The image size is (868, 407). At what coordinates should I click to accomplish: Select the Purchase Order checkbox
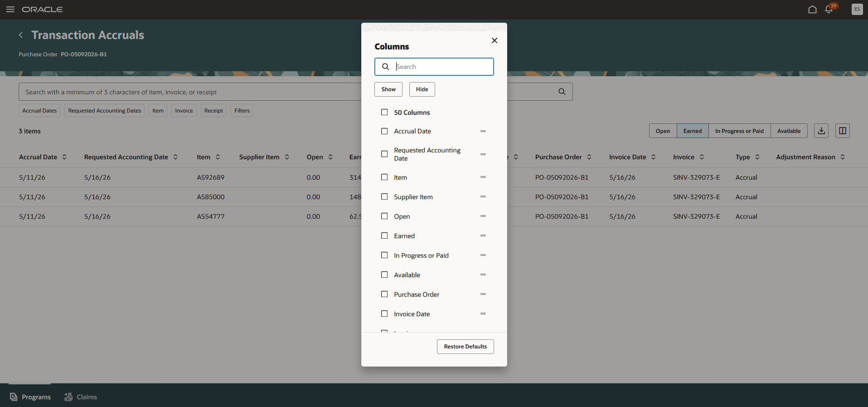[384, 294]
